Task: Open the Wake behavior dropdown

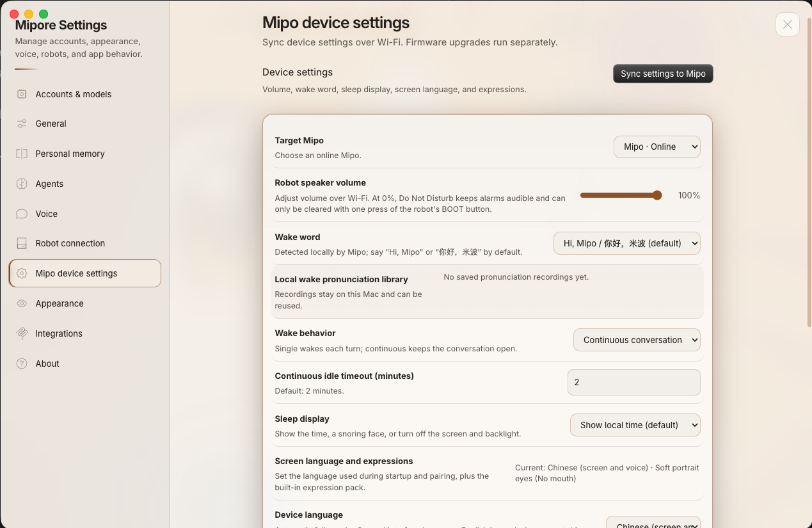Action: (637, 340)
